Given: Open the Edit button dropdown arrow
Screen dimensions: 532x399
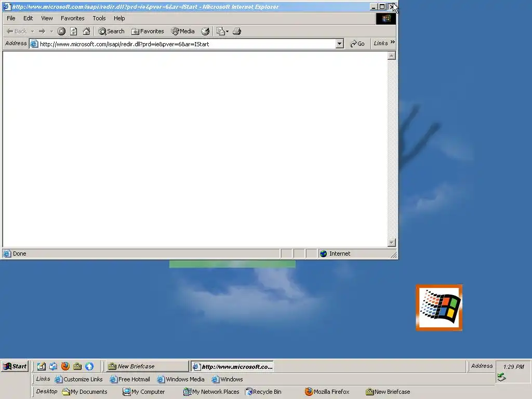Looking at the screenshot, I should pos(228,31).
